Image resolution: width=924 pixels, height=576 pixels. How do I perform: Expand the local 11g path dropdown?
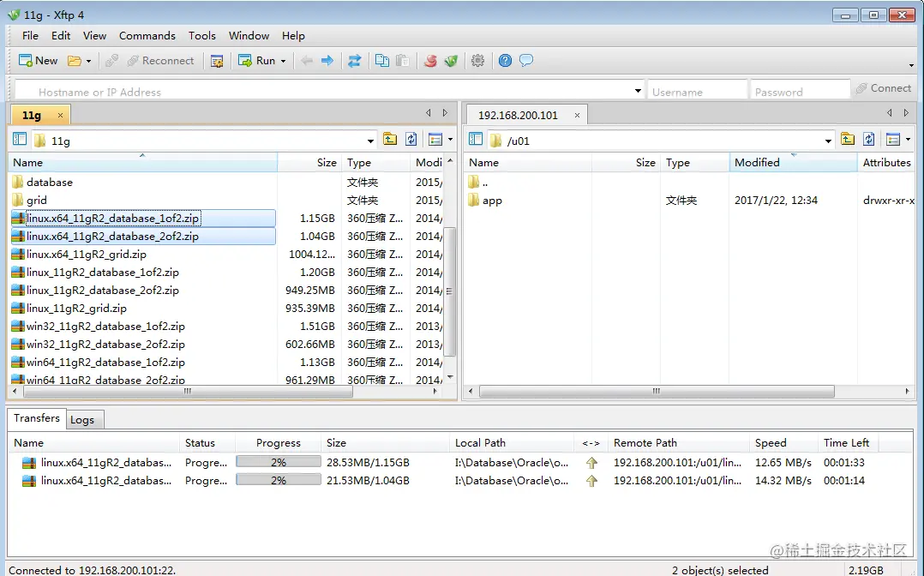click(x=370, y=141)
